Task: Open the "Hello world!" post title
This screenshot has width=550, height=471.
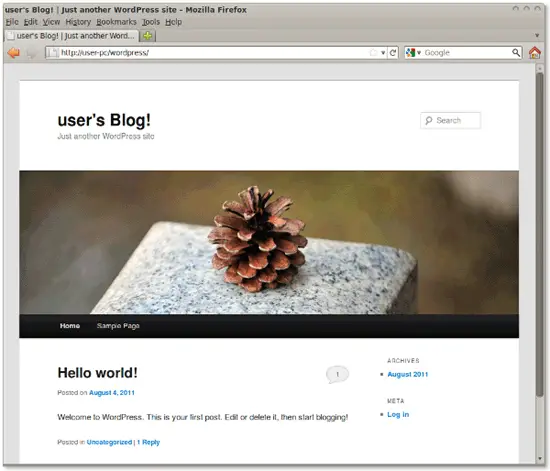Action: [x=98, y=372]
